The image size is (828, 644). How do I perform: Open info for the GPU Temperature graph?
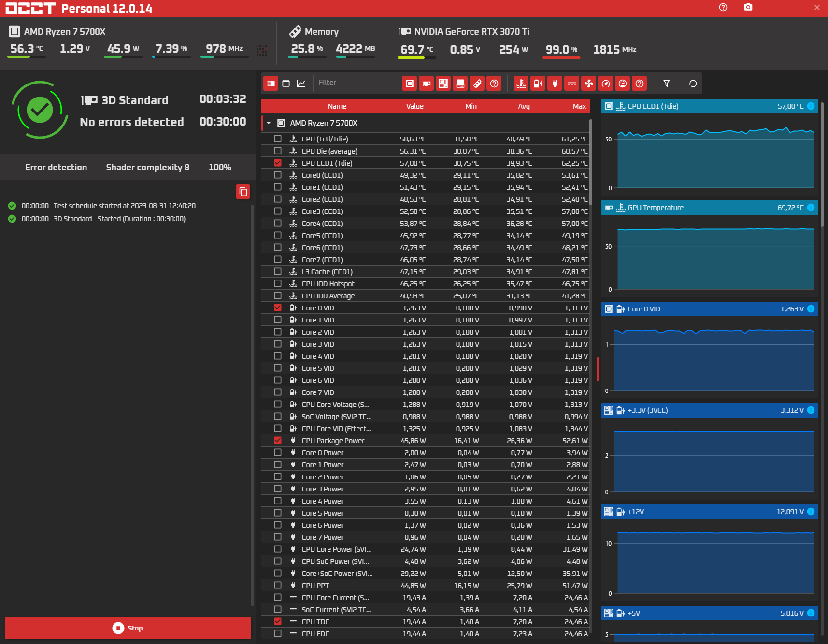811,208
